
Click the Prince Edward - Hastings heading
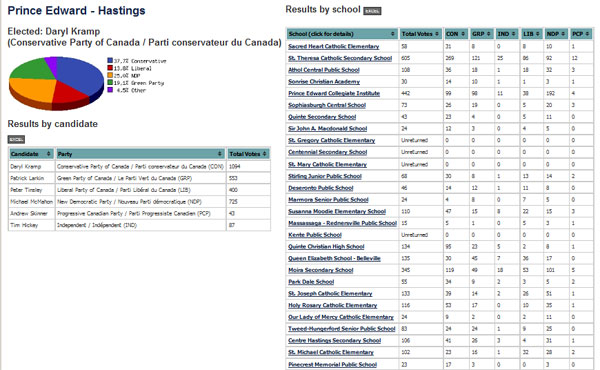[x=77, y=11]
